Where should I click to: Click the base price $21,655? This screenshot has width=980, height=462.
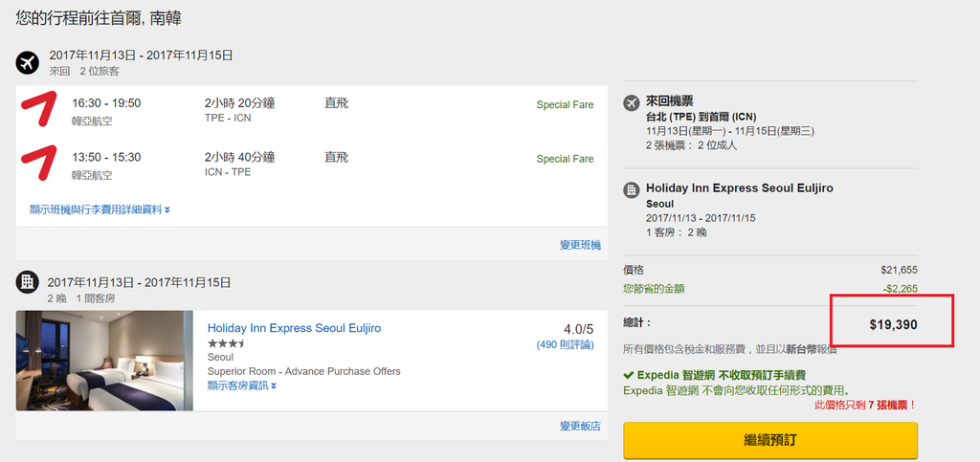pyautogui.click(x=899, y=271)
